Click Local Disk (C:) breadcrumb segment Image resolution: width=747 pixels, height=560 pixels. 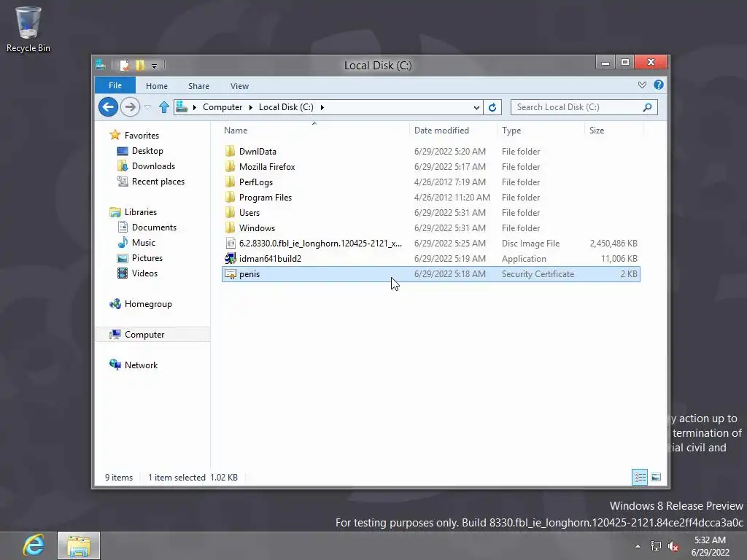286,107
